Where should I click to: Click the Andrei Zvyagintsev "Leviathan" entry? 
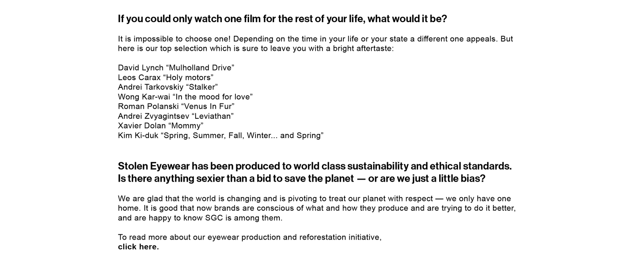coord(175,116)
